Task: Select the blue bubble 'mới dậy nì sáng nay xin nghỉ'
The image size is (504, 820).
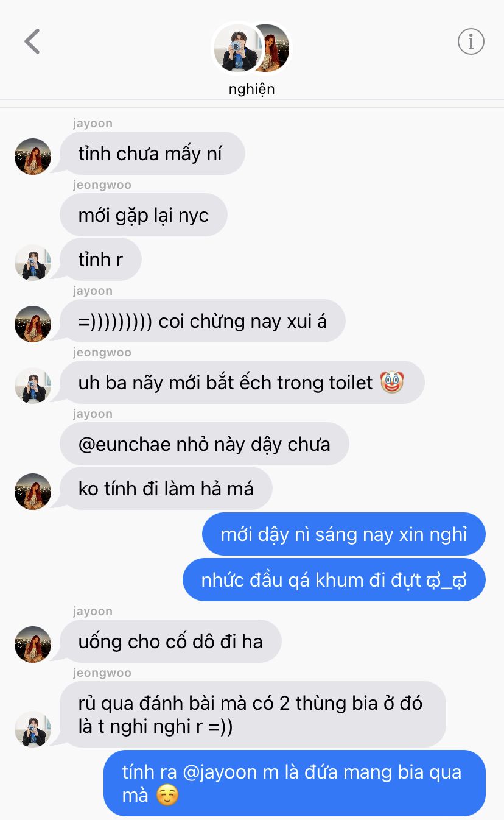Action: coord(344,534)
